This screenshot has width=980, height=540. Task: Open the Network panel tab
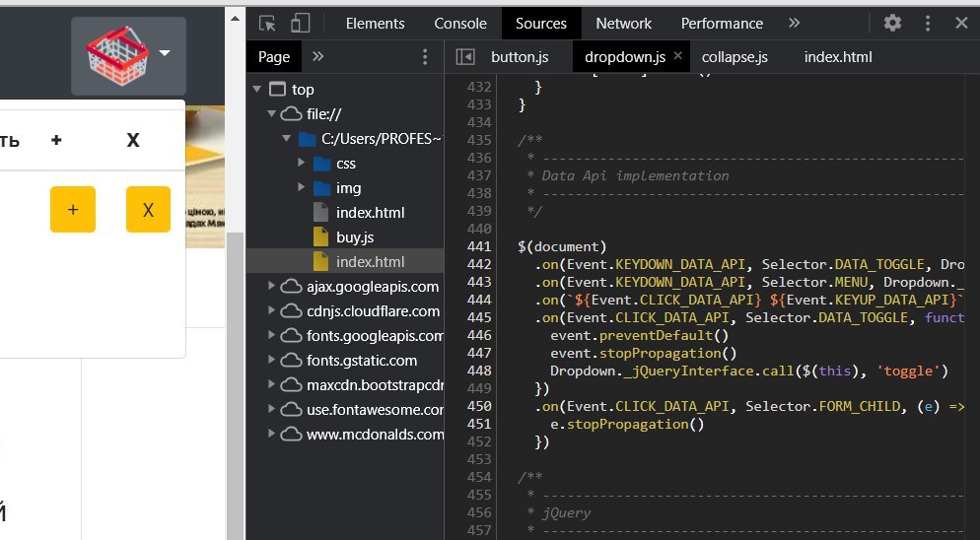(x=623, y=23)
